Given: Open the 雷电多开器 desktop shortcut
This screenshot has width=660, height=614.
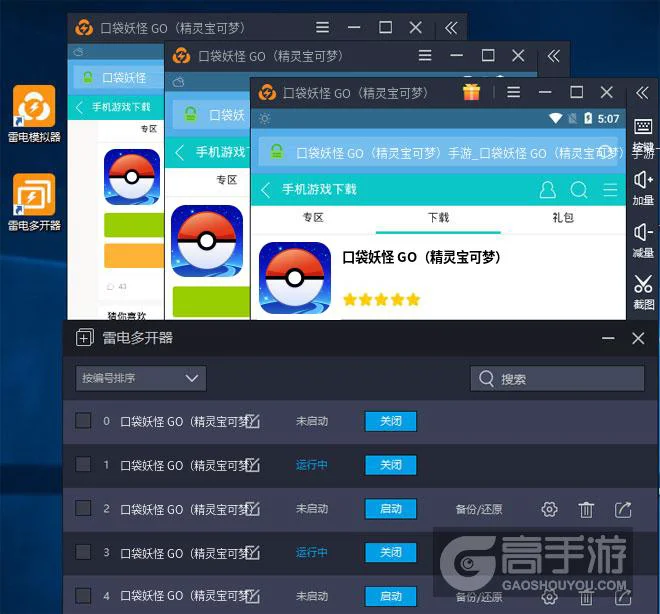Looking at the screenshot, I should click(x=34, y=202).
